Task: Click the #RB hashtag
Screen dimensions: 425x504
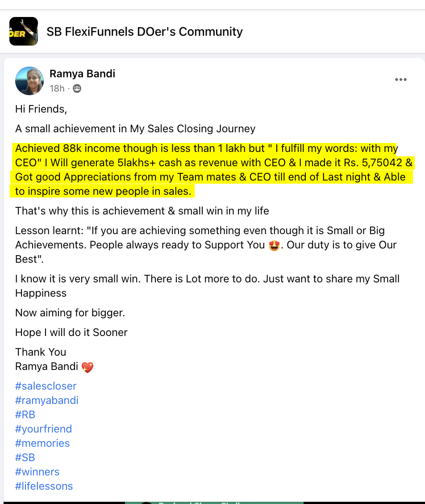Action: pos(25,415)
